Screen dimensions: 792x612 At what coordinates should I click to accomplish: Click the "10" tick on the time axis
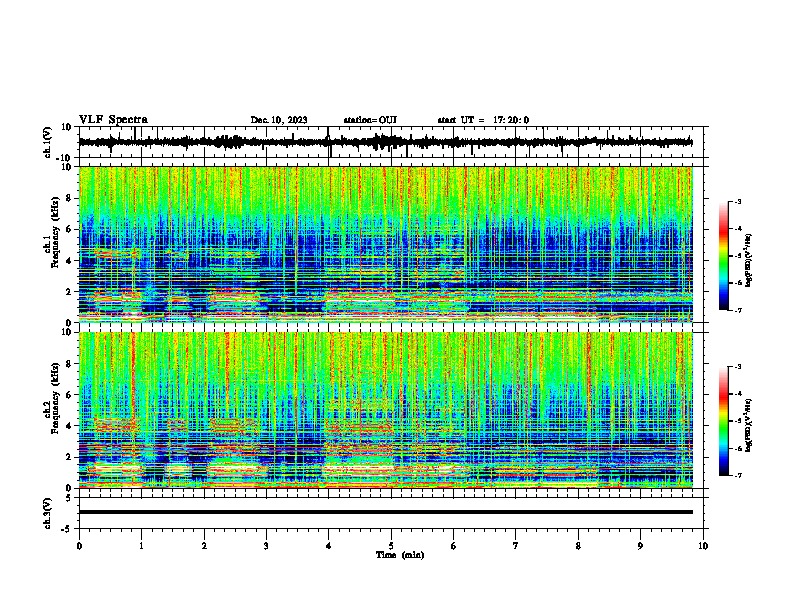703,546
